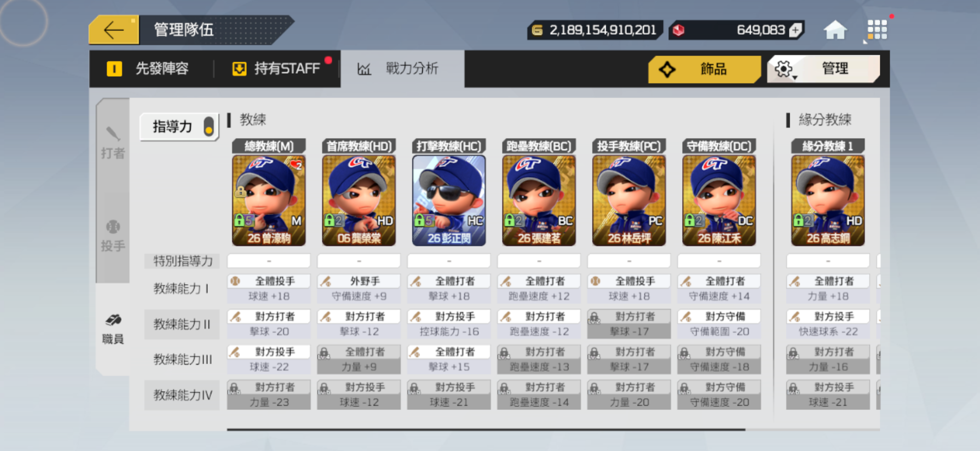
Task: Open the home screen icon
Action: coord(835,30)
